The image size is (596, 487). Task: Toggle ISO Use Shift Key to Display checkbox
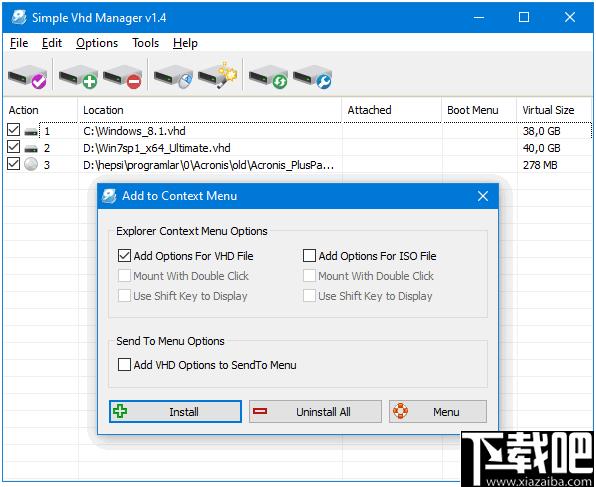tap(309, 295)
